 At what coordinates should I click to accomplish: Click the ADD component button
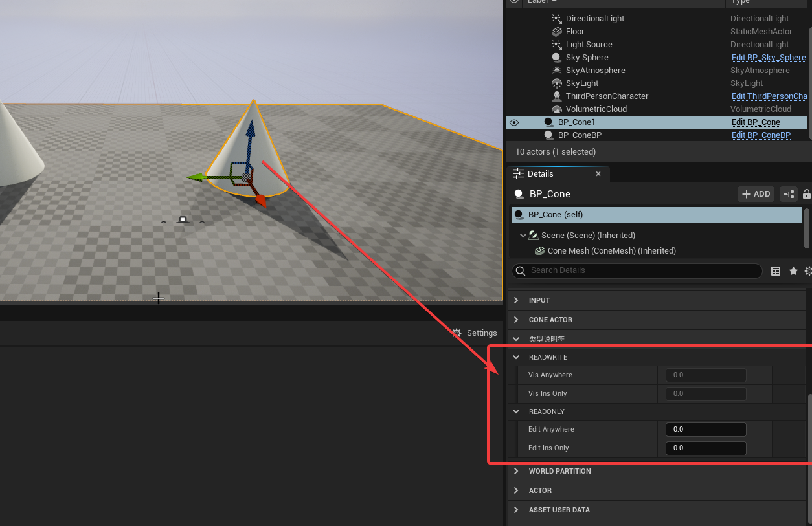click(756, 194)
